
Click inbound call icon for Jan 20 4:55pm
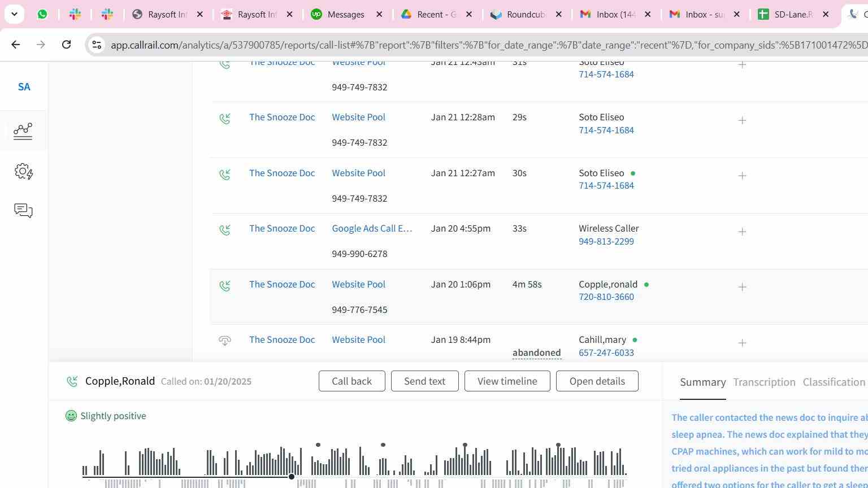225,230
